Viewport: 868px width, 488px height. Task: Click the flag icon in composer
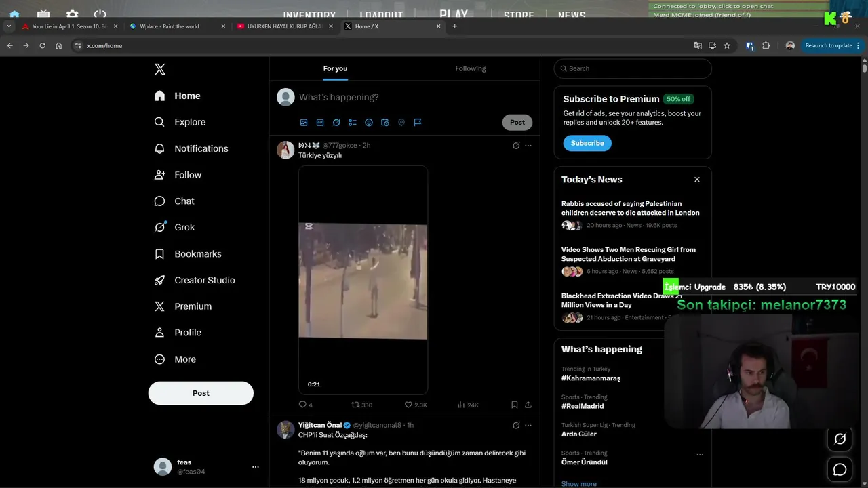coord(418,123)
